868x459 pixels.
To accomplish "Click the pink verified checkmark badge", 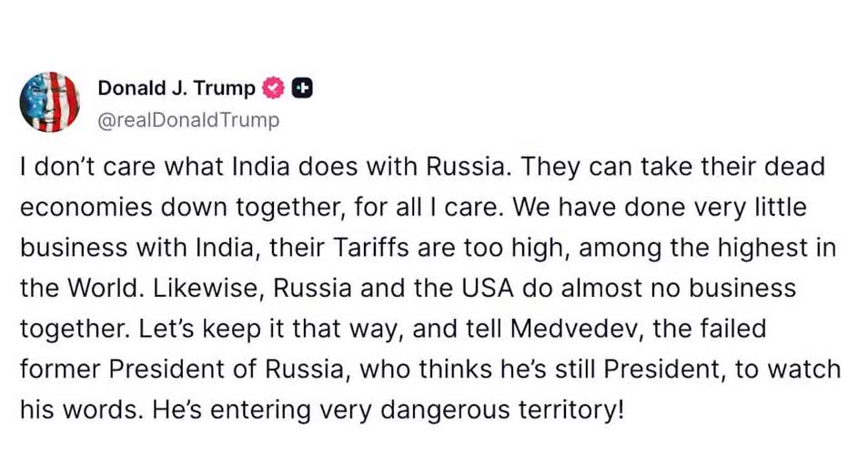I will pyautogui.click(x=272, y=88).
